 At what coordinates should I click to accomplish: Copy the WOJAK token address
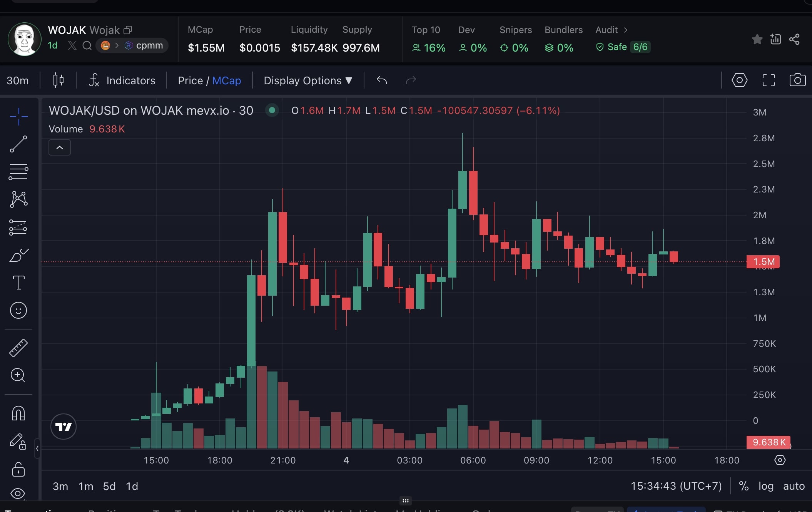[128, 30]
